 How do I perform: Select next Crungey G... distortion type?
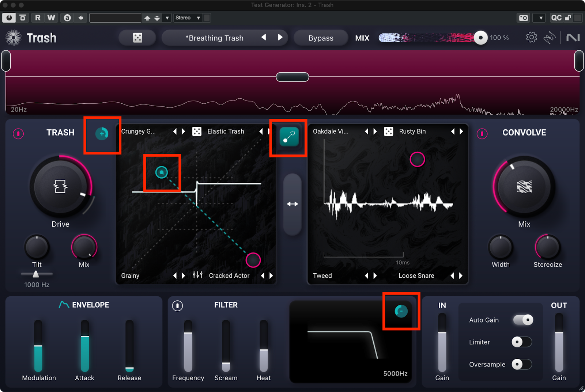(x=184, y=132)
